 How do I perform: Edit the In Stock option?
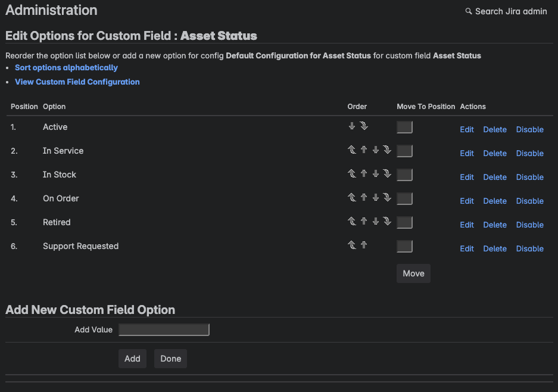point(467,177)
